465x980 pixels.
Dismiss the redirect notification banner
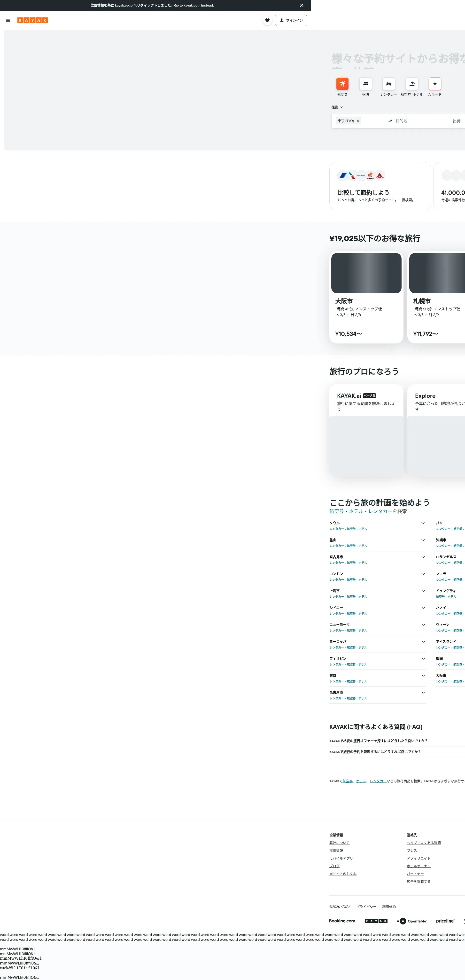pyautogui.click(x=301, y=5)
